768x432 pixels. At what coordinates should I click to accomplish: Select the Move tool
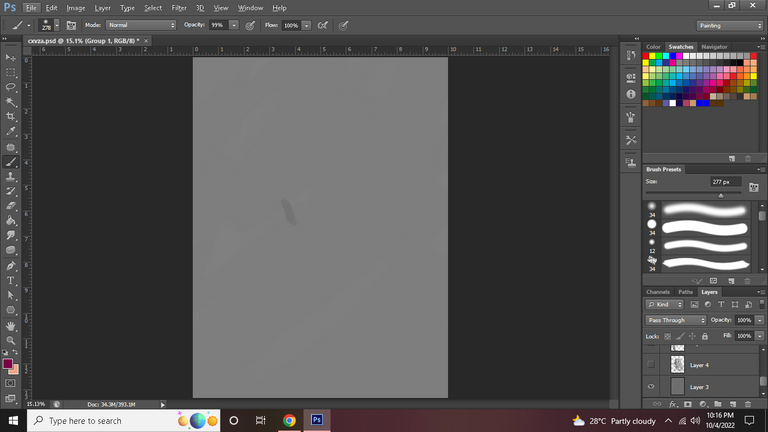(10, 58)
